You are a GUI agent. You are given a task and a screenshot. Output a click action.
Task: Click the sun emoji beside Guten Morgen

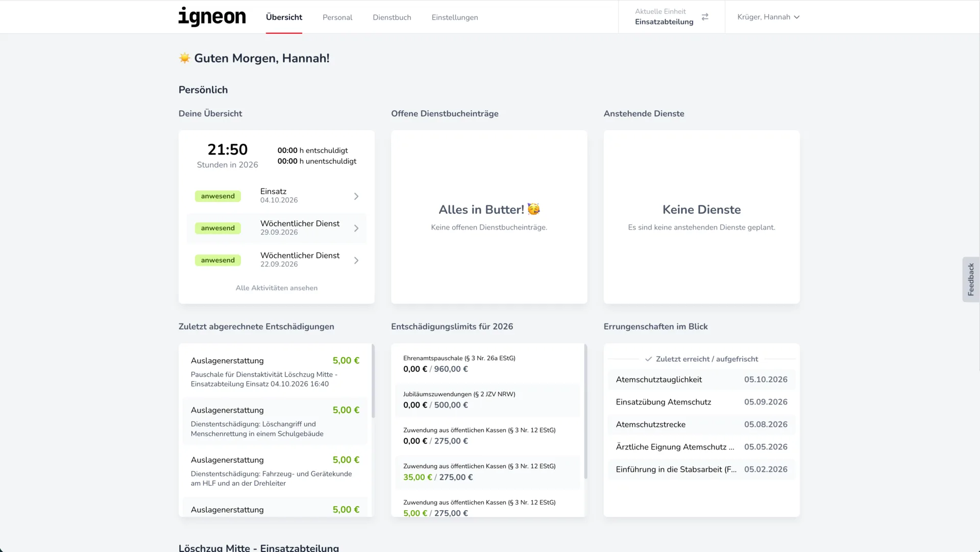coord(184,58)
